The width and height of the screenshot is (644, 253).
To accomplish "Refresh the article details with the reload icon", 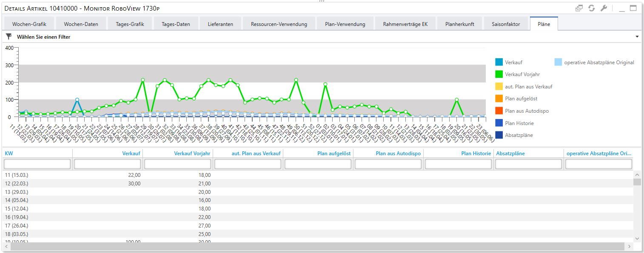I will point(591,8).
